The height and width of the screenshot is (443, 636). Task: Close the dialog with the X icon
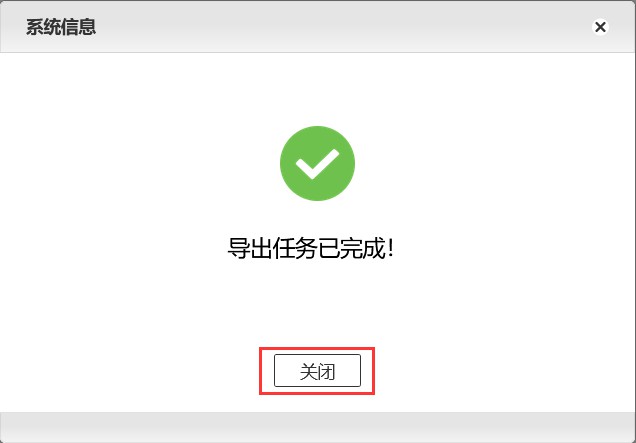600,27
